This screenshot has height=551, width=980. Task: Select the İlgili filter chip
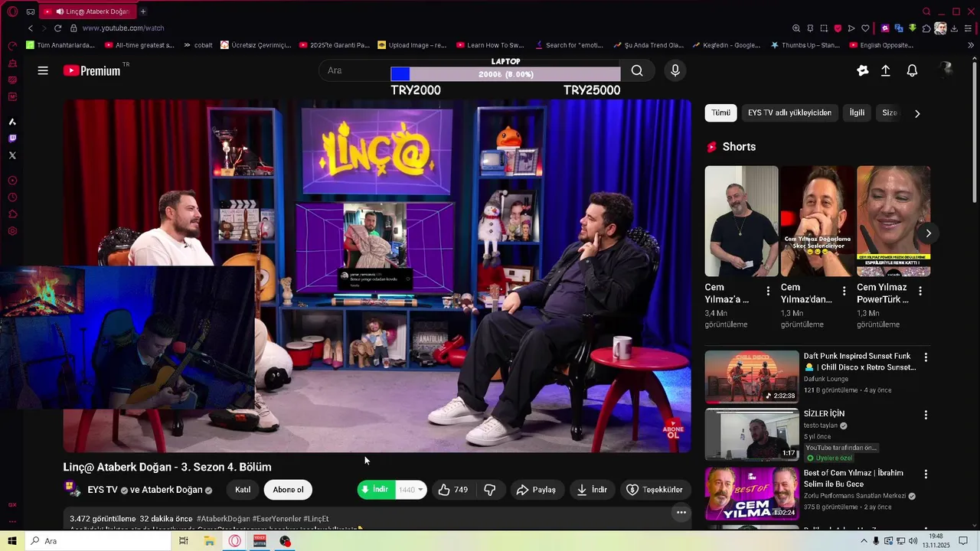[857, 112]
